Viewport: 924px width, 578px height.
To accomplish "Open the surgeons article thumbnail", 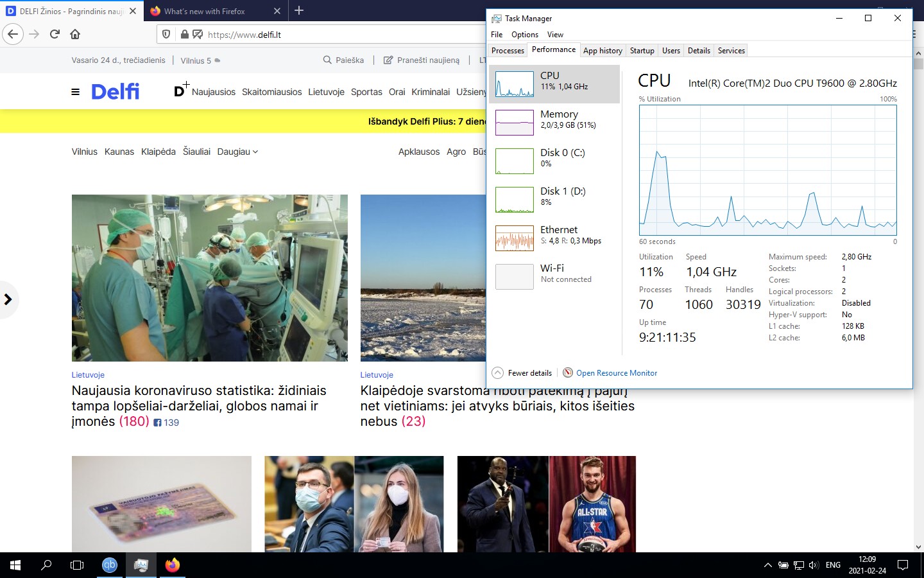I will (x=210, y=278).
